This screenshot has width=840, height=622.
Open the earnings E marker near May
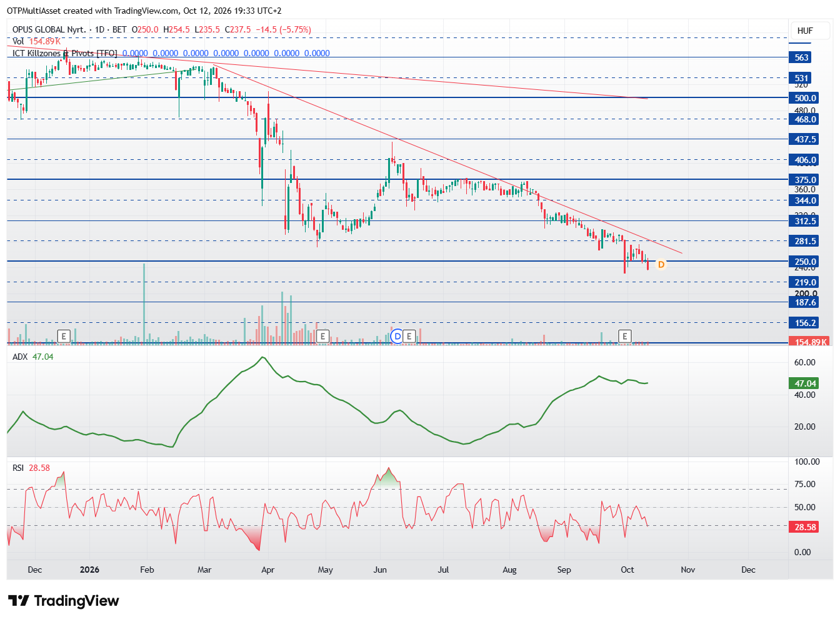(322, 336)
